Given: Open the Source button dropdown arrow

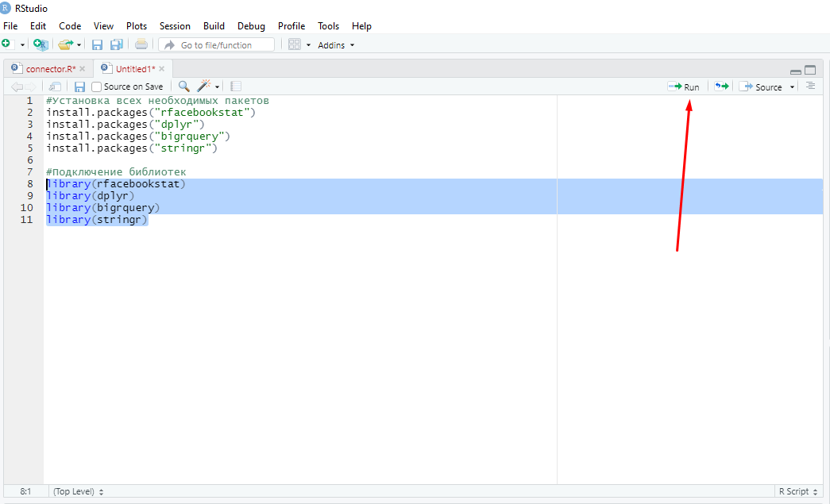Looking at the screenshot, I should [793, 87].
